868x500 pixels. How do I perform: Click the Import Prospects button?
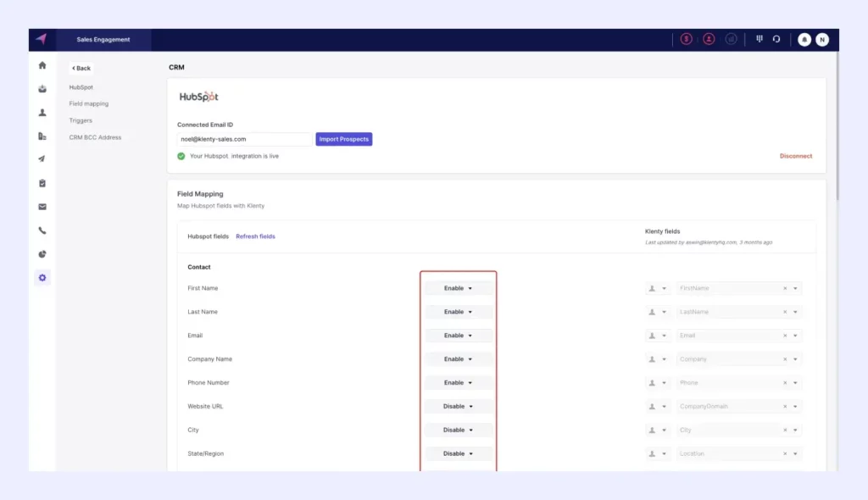[x=344, y=139]
